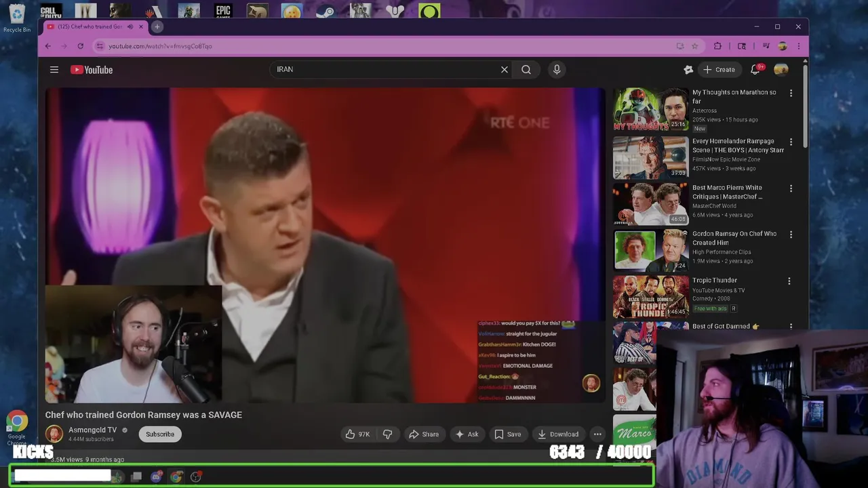Share the video
The height and width of the screenshot is (488, 868).
[x=423, y=434]
